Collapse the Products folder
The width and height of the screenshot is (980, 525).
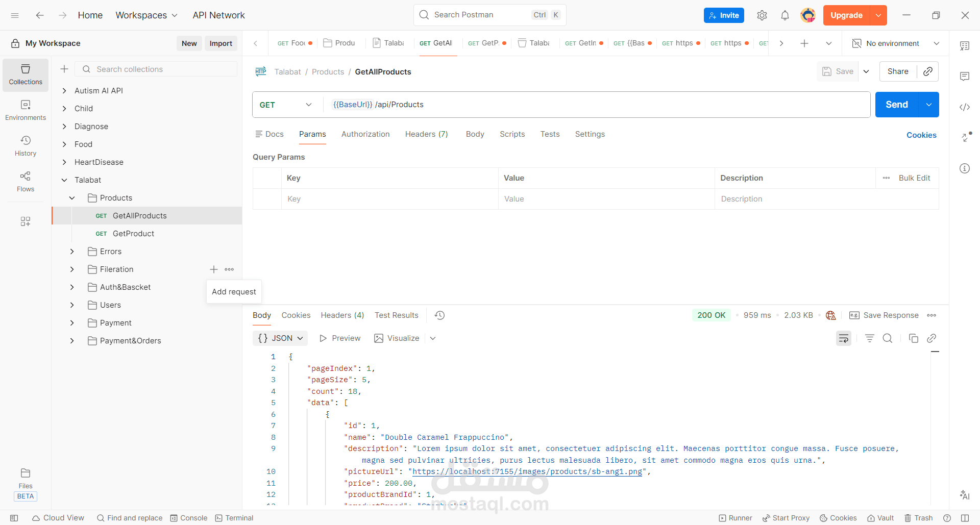click(72, 198)
